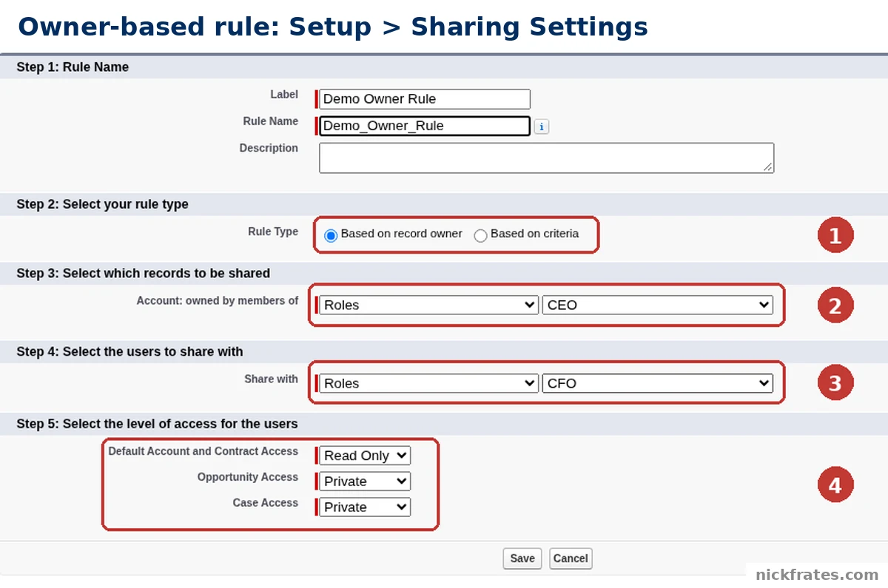This screenshot has height=588, width=888.
Task: Click the 'Description' label text
Action: (x=269, y=148)
